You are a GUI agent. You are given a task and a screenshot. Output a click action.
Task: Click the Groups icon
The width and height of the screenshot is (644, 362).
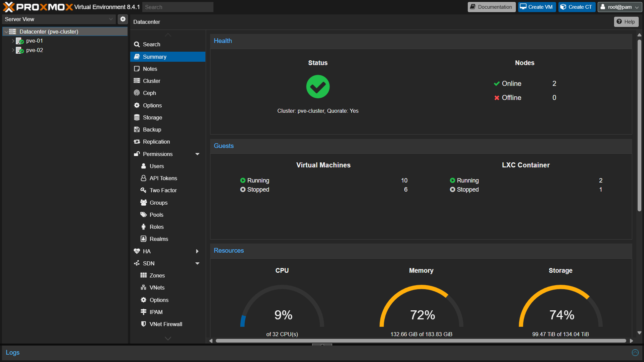click(x=144, y=203)
